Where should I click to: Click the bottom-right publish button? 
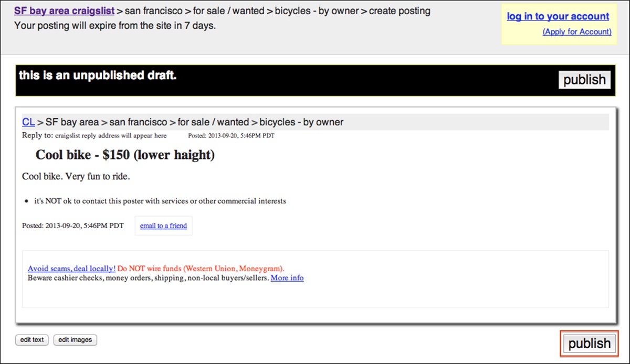(589, 344)
